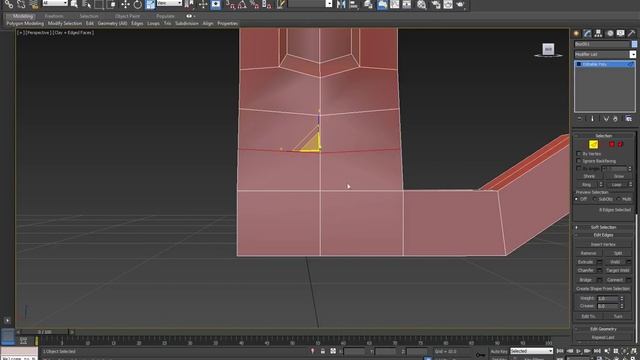
Task: Click Create Shape From Selection button
Action: tap(603, 289)
